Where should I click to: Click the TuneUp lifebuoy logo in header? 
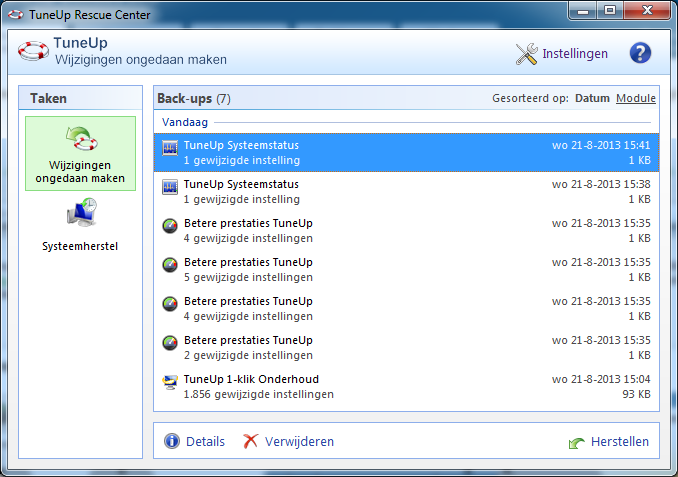[33, 51]
